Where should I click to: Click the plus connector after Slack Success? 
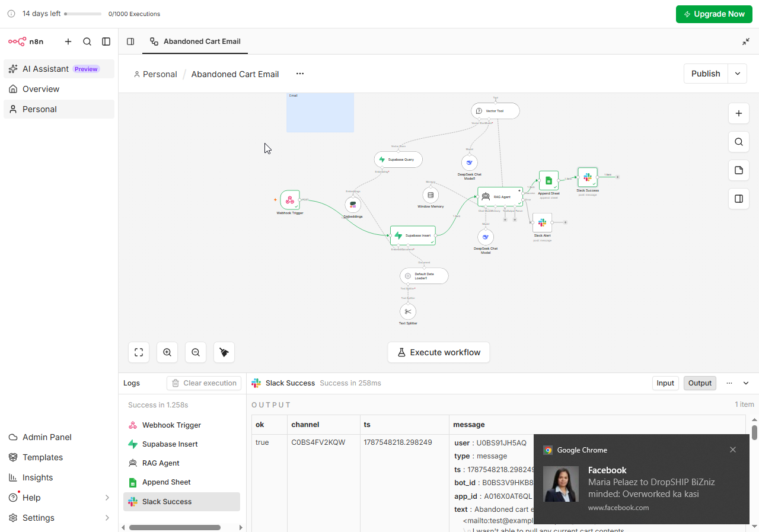(617, 177)
